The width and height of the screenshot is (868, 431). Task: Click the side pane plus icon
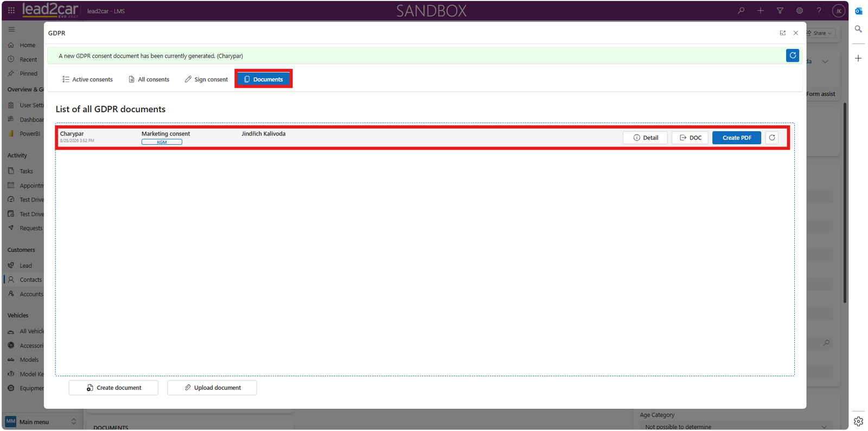(858, 58)
